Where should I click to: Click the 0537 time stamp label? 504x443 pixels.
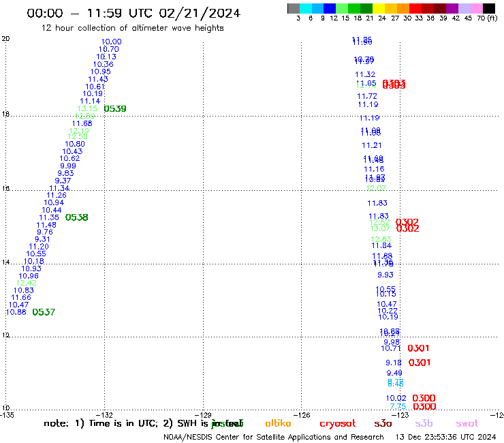[x=44, y=312]
